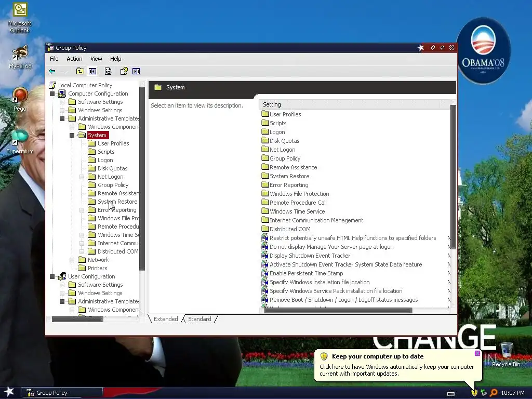The image size is (532, 399).
Task: Select Group Policy folder in tree
Action: click(x=113, y=185)
